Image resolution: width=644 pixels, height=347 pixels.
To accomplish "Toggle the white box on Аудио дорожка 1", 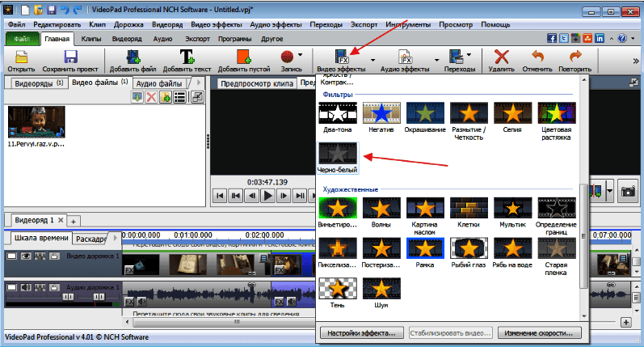I will [12, 287].
